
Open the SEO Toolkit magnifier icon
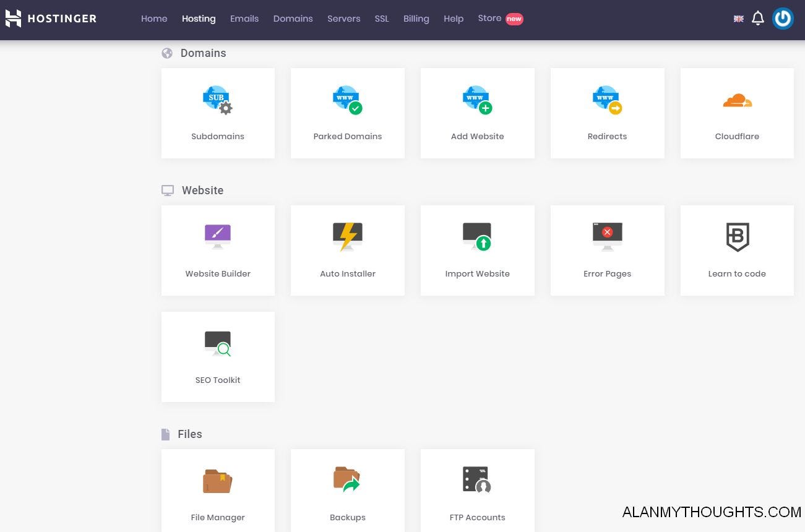pos(218,344)
